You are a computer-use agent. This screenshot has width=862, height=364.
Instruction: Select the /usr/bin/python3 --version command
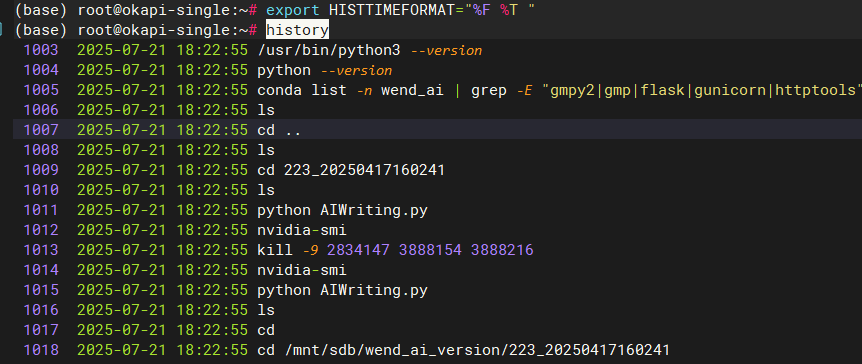[369, 51]
